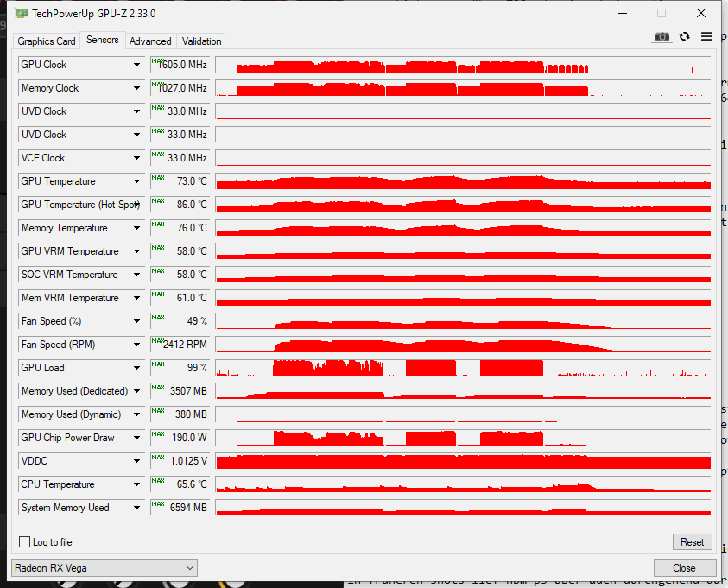Click the Reset button

pos(692,542)
